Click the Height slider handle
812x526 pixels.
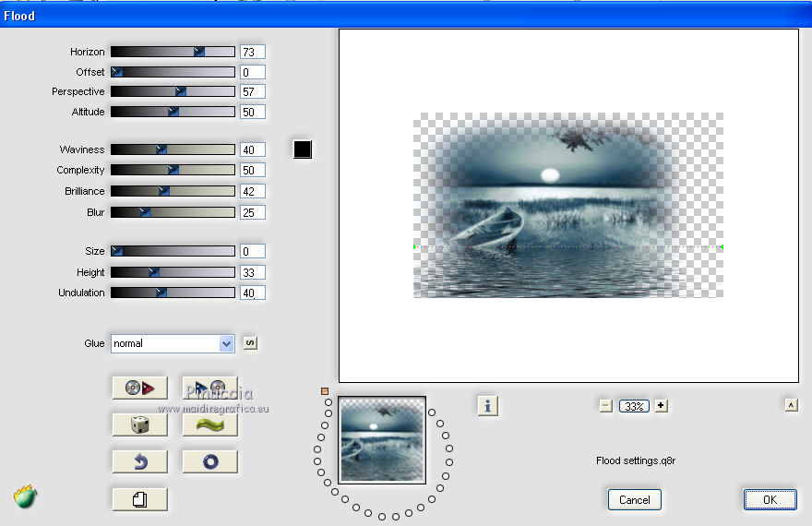click(153, 272)
